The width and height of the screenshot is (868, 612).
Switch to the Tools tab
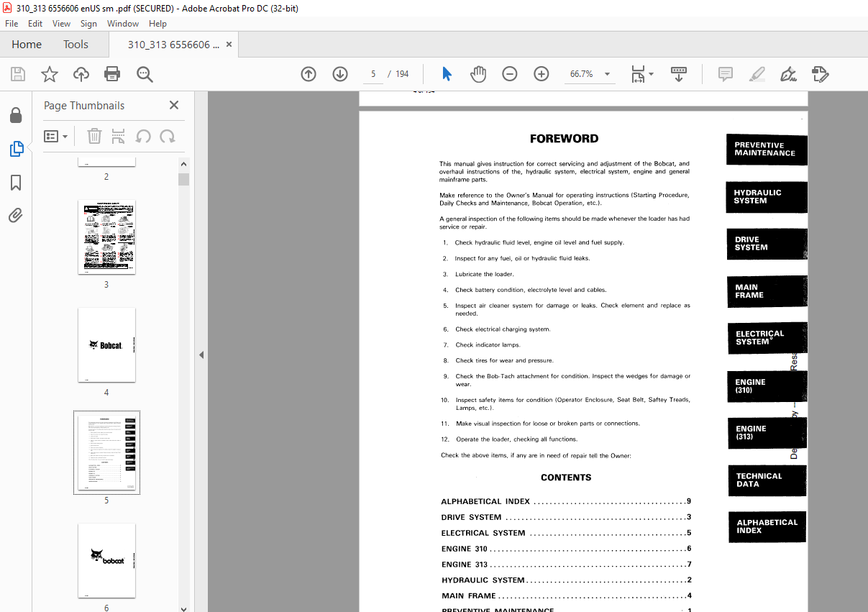click(76, 45)
